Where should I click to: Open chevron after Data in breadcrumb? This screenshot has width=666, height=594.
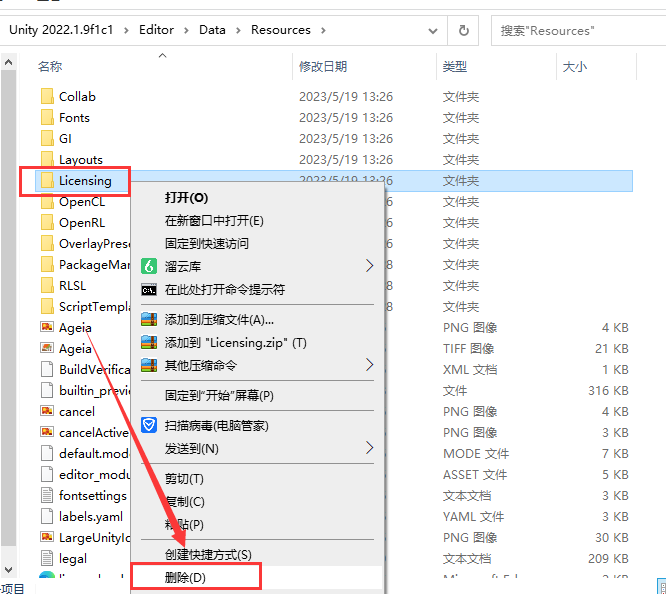pos(238,31)
